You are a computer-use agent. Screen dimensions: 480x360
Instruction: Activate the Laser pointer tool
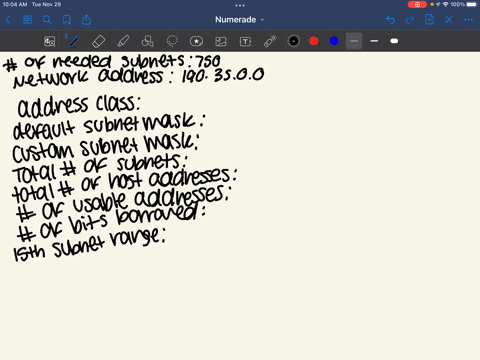[x=270, y=41]
